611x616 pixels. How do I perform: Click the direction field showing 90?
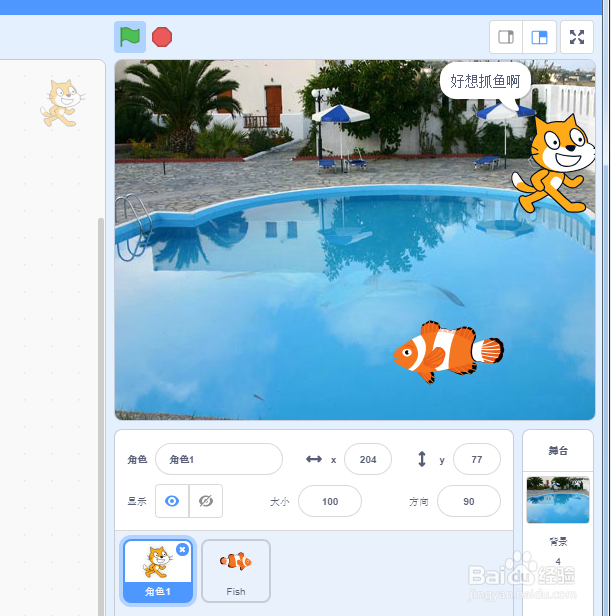click(469, 501)
